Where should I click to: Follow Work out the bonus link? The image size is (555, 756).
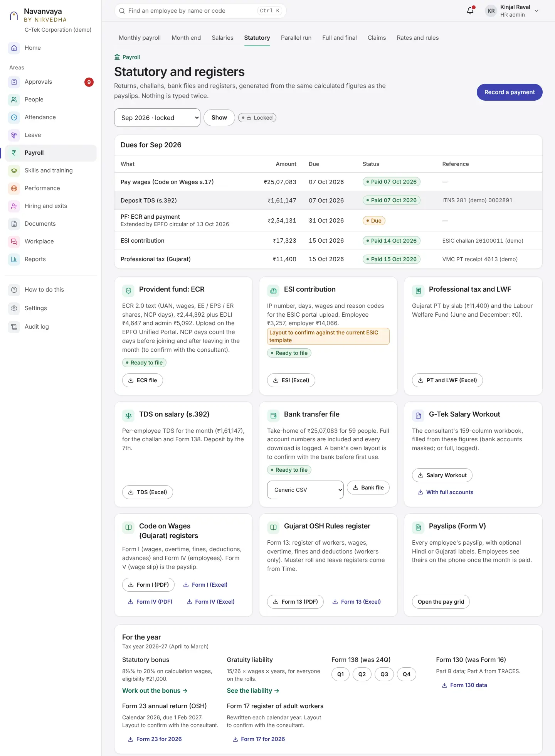click(x=155, y=690)
